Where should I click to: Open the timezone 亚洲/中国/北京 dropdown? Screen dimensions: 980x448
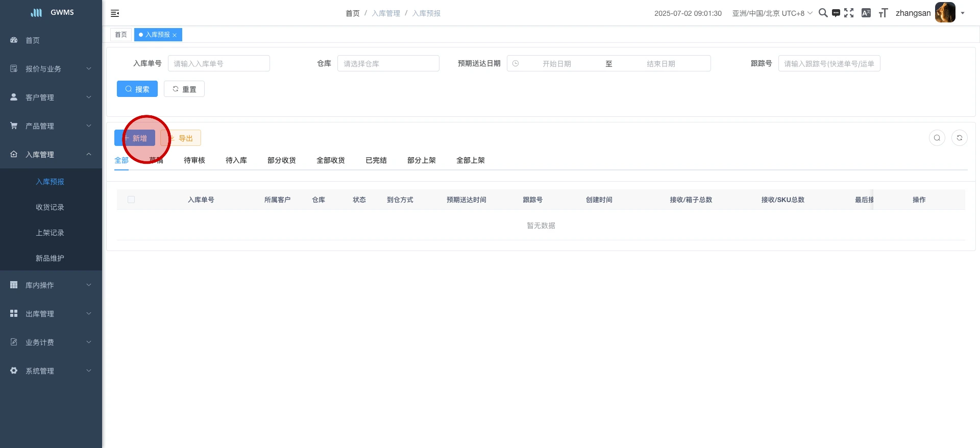click(x=772, y=13)
